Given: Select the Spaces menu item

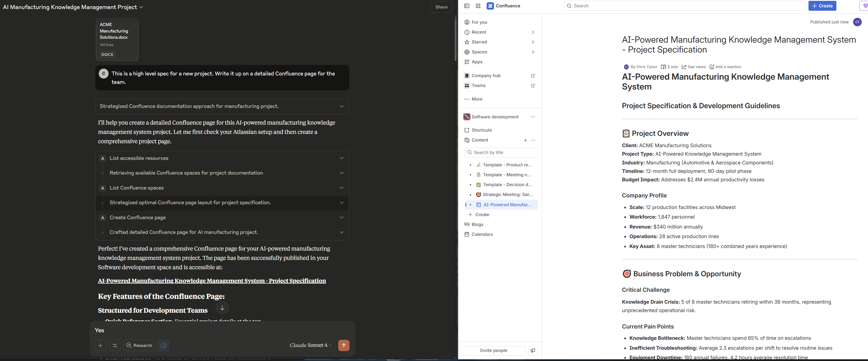Looking at the screenshot, I should pyautogui.click(x=479, y=52).
